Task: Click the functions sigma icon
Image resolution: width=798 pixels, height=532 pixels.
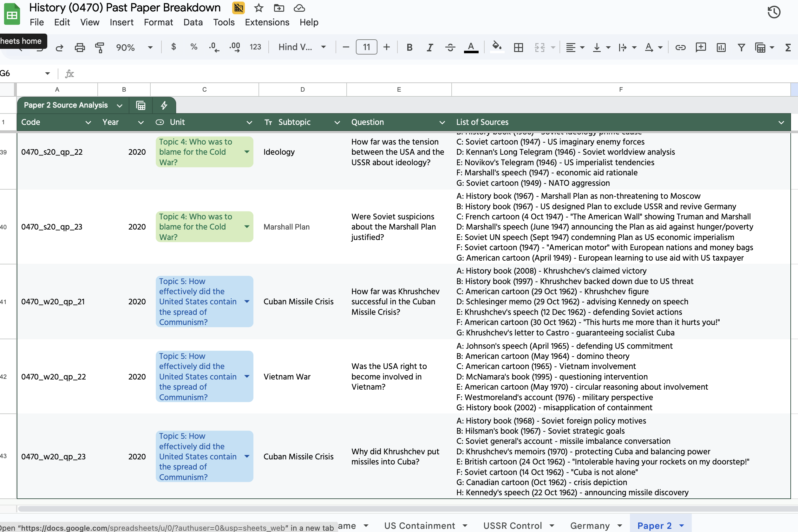Action: 788,48
